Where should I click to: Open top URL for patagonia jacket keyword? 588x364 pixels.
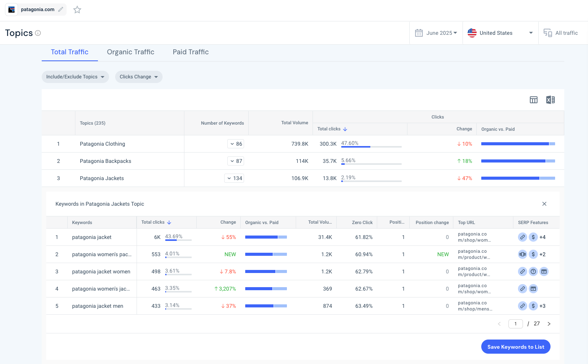[474, 237]
